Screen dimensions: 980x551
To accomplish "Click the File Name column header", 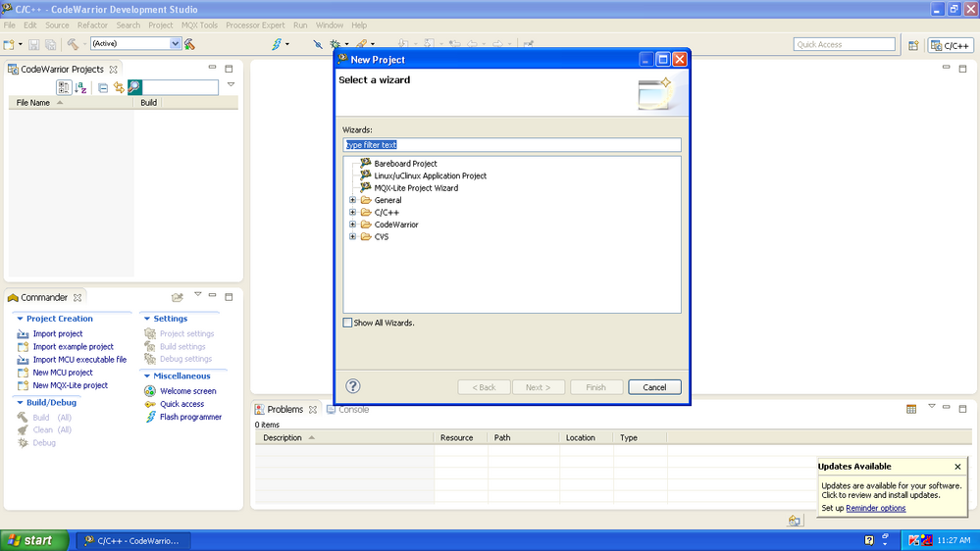I will [x=71, y=103].
